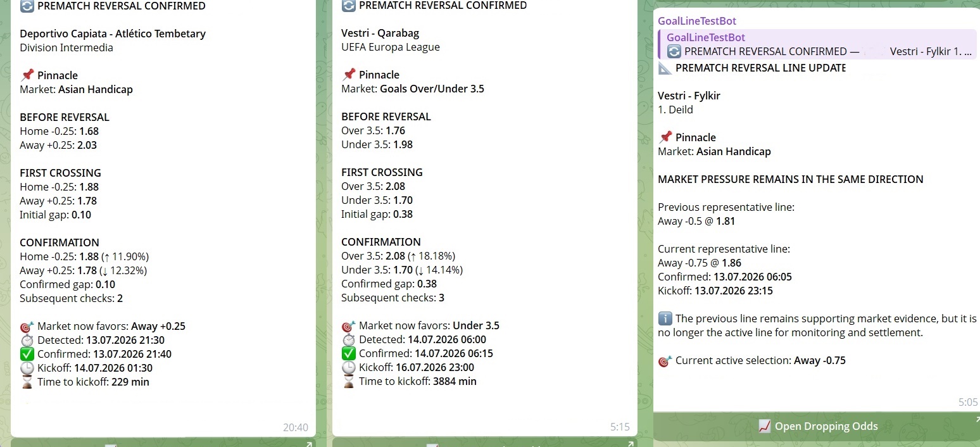Click stopwatch icon beside Detected 14.07.2026 06:00
Screen dimensions: 980x447
pos(349,339)
